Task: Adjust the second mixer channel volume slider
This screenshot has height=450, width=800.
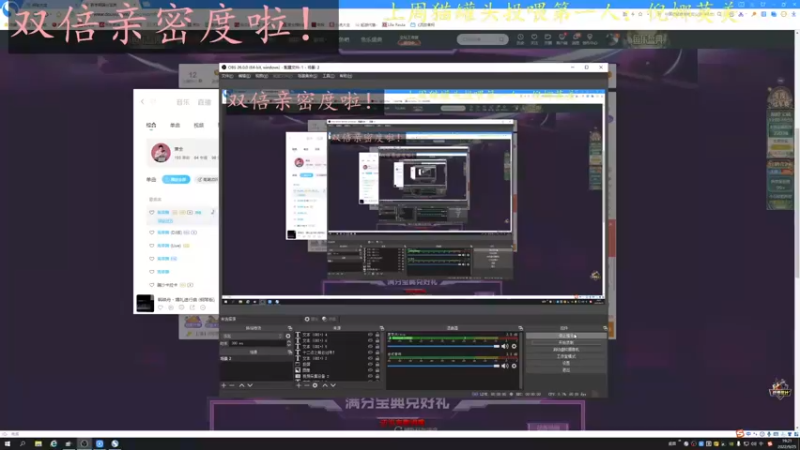Action: tap(444, 366)
